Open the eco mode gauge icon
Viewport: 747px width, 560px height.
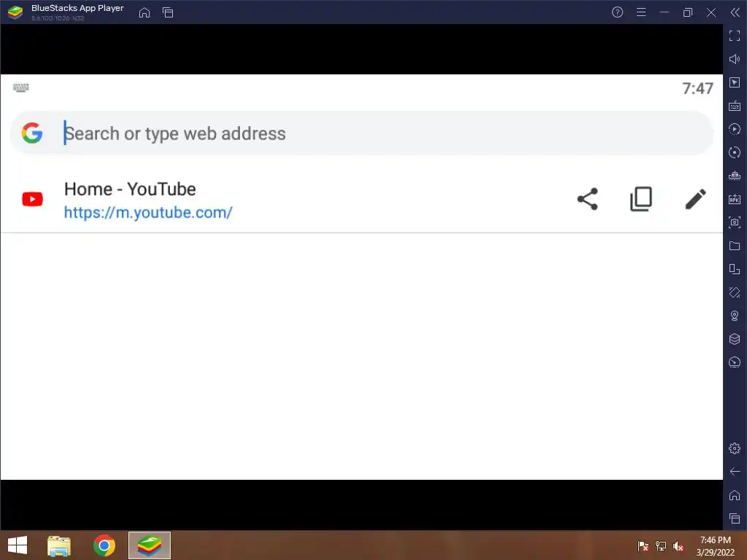(x=735, y=362)
